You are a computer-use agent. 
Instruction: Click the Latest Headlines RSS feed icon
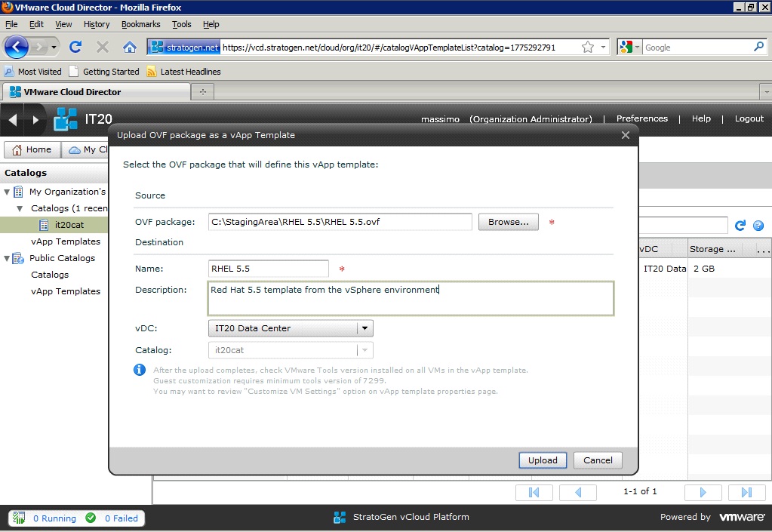click(x=152, y=72)
